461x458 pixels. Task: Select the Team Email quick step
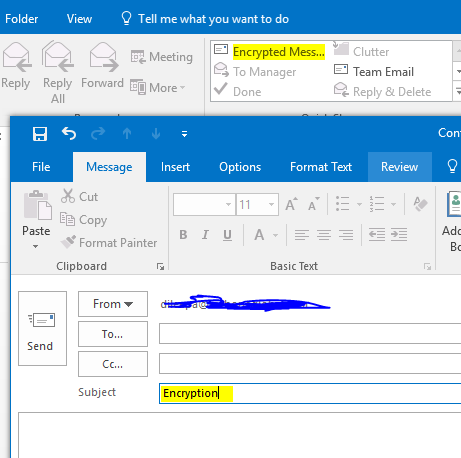(374, 72)
